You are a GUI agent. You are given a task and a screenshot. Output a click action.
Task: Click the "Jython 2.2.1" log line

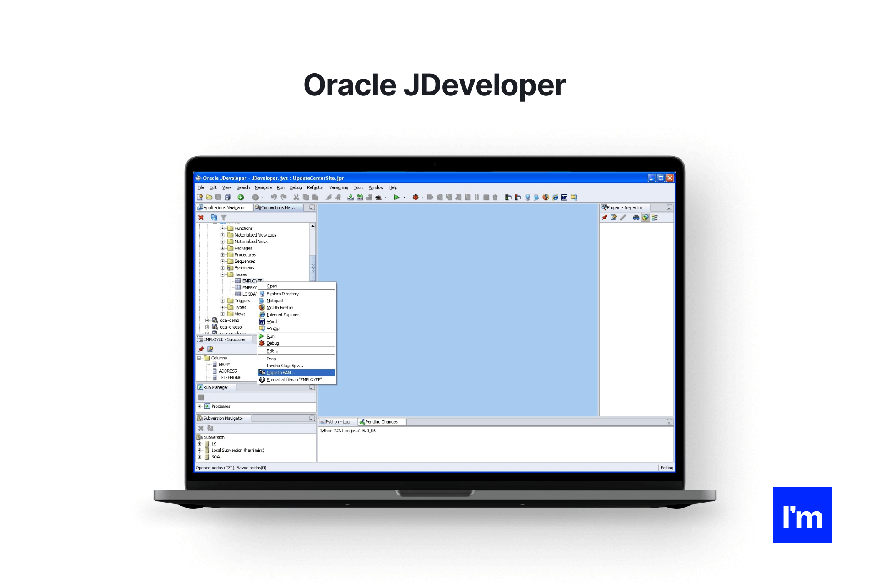[x=347, y=431]
